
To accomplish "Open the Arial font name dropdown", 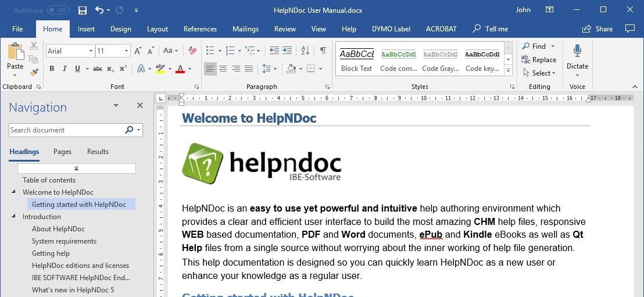I will tap(91, 51).
